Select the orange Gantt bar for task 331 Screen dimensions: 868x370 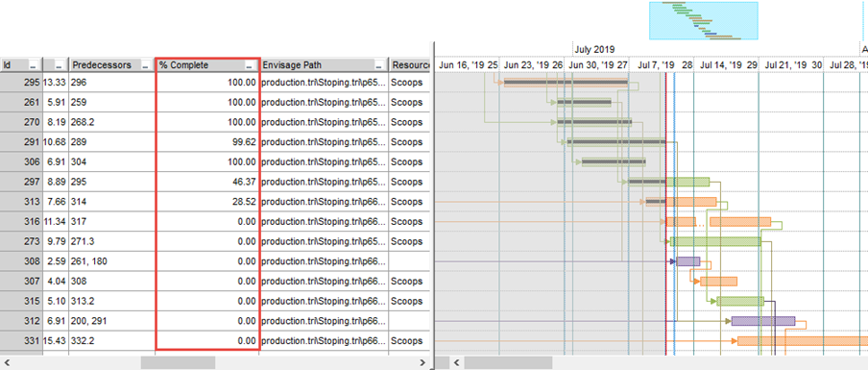(x=803, y=340)
